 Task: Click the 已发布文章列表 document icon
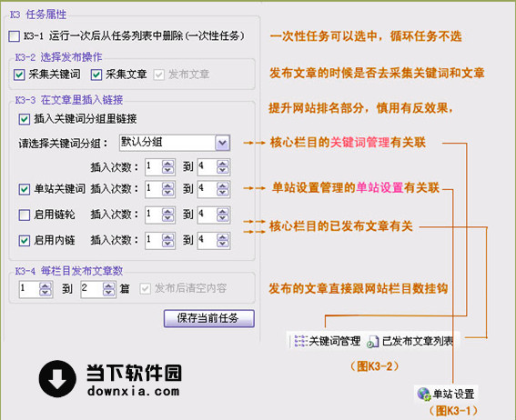[x=373, y=342]
